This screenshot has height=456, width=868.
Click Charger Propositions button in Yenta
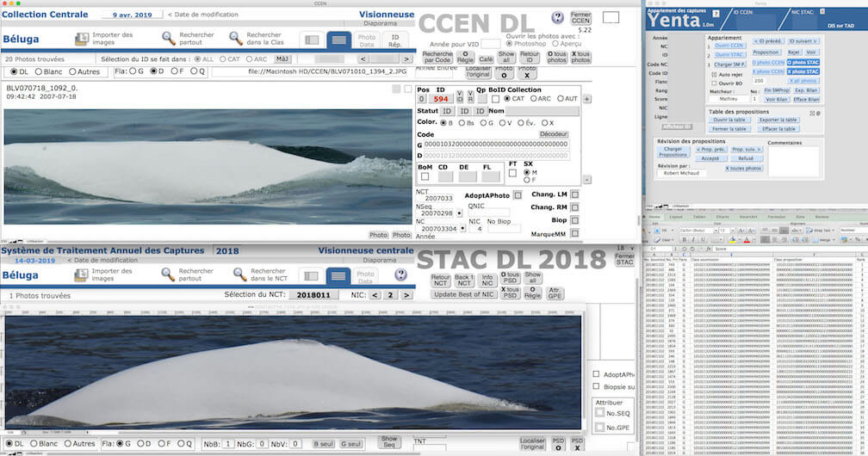tap(673, 151)
